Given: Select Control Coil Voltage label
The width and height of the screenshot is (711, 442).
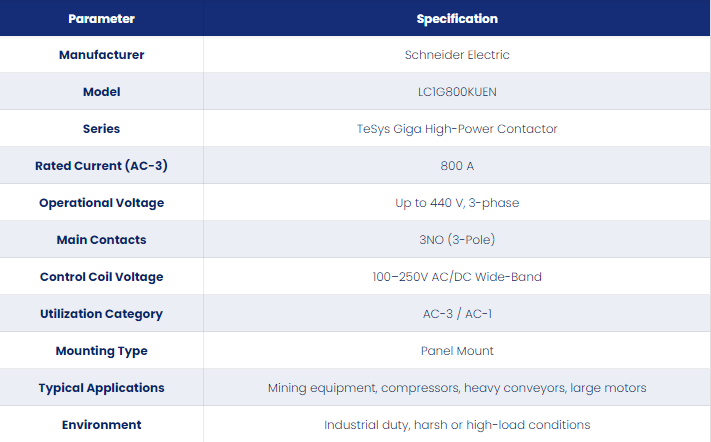Looking at the screenshot, I should click(x=102, y=277).
